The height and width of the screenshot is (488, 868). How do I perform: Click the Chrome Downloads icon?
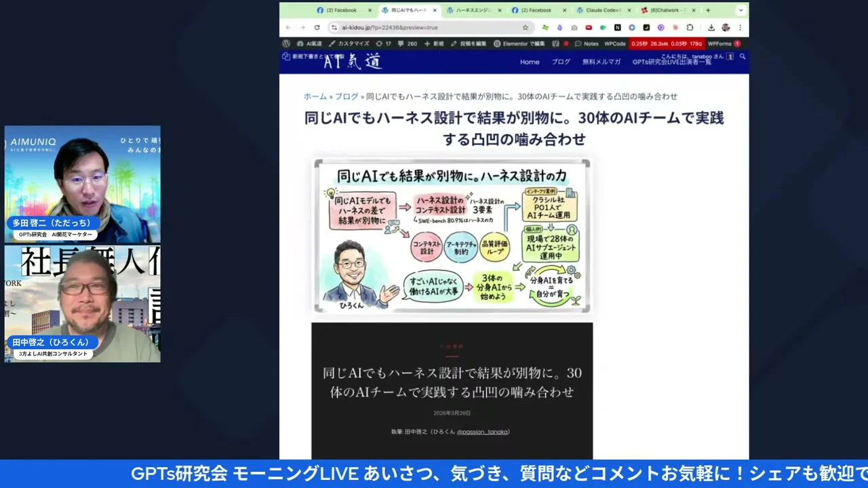(x=711, y=27)
